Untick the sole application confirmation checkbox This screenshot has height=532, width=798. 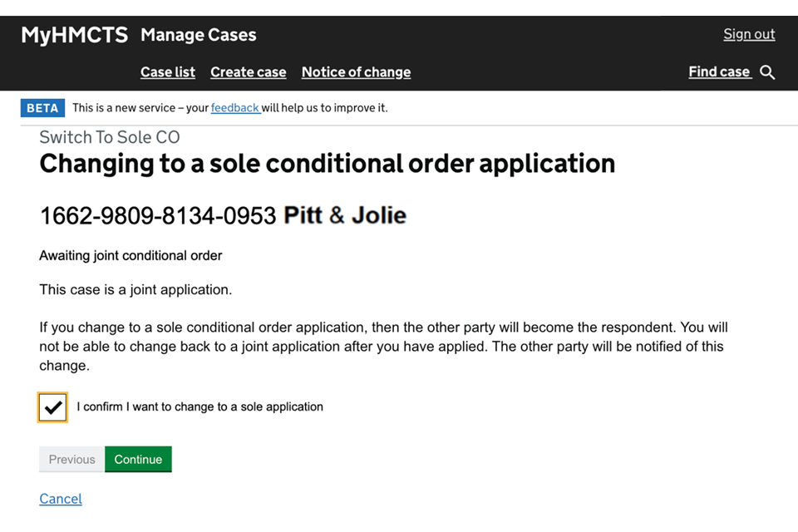pos(52,407)
